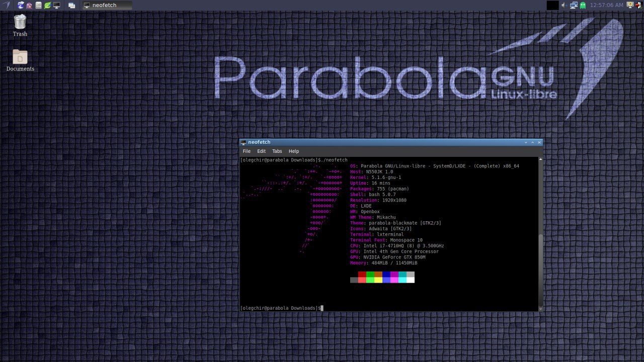
Task: Select the neofetch taskbar window button
Action: (107, 5)
